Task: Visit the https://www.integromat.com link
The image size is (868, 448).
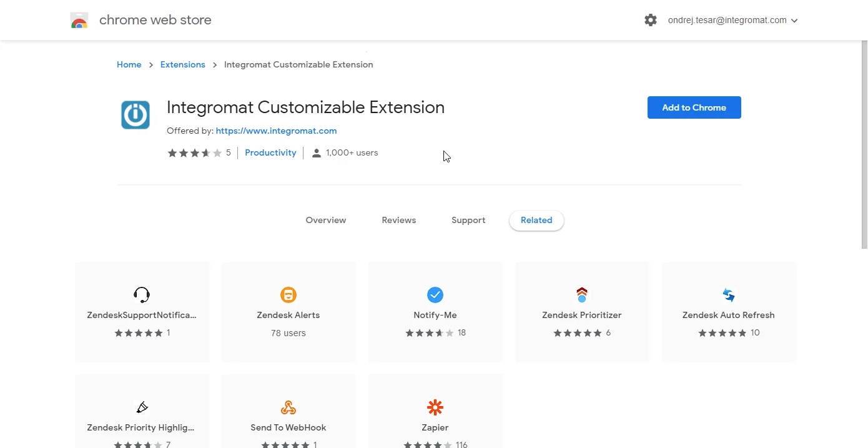Action: click(276, 131)
